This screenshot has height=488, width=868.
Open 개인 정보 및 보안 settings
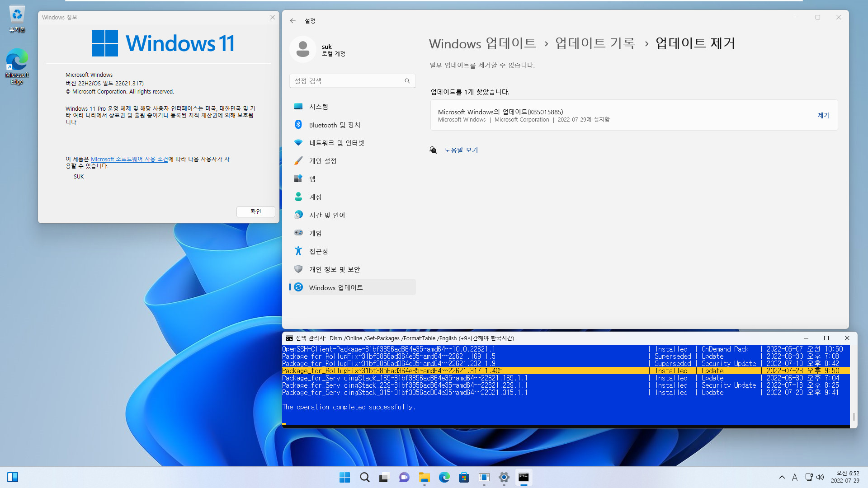352,269
